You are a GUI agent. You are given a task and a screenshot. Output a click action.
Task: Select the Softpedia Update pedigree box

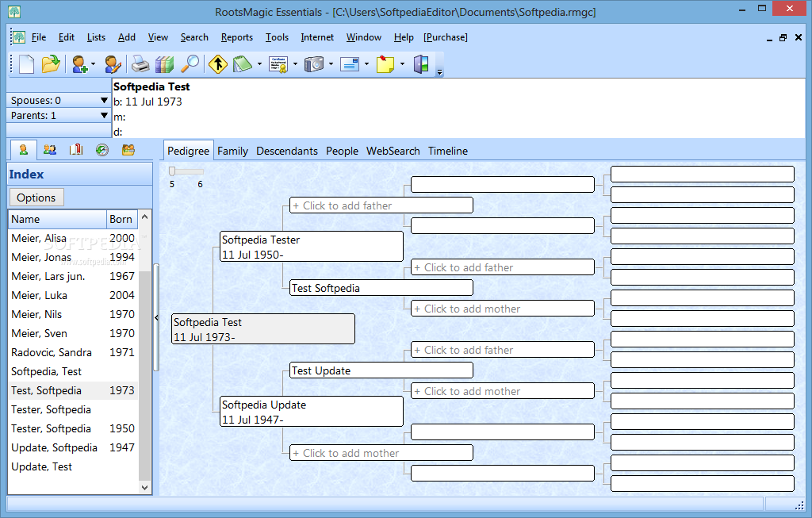click(311, 411)
